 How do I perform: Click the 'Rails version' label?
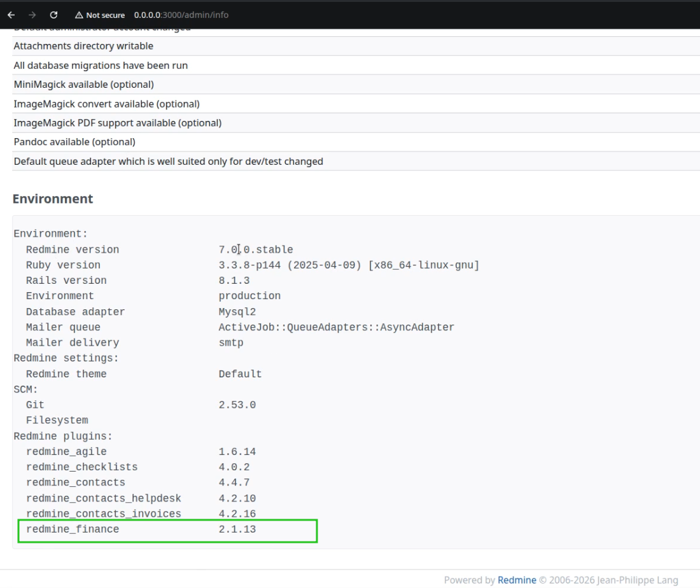tap(66, 281)
